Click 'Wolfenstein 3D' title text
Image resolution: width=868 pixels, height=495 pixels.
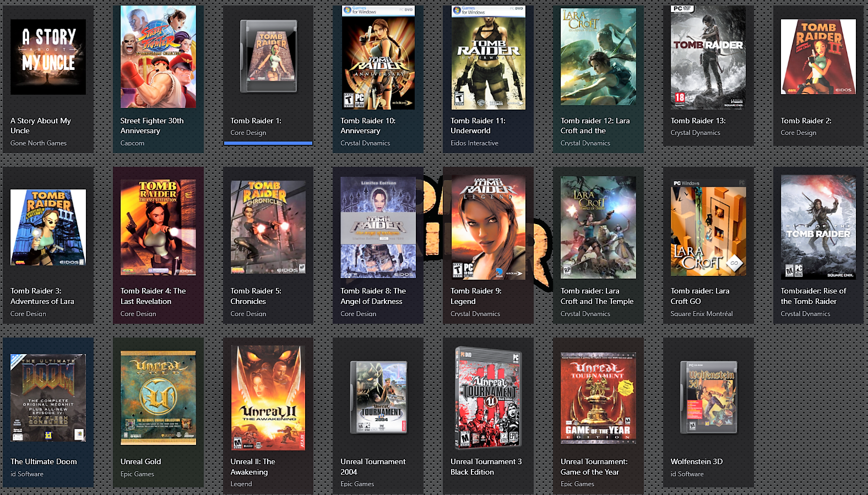697,461
